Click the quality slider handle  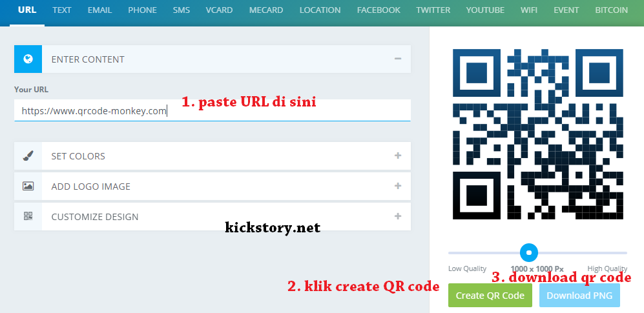529,253
